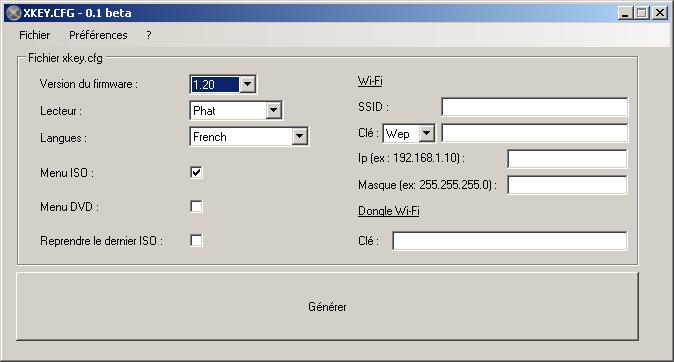Open the Wep key type dropdown
The width and height of the screenshot is (674, 362).
point(409,133)
